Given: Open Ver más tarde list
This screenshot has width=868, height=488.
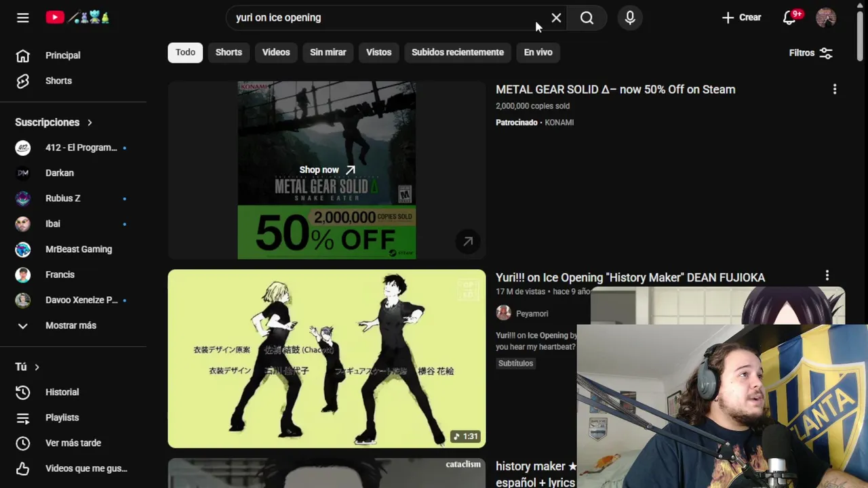Looking at the screenshot, I should (x=73, y=443).
